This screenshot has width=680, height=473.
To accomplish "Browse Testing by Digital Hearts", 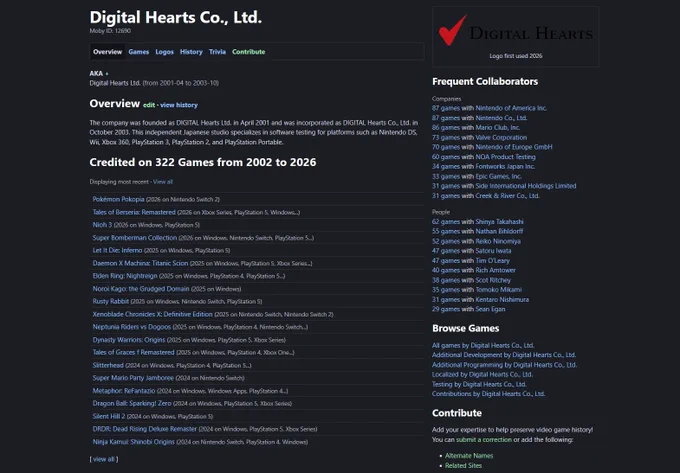I will click(479, 385).
